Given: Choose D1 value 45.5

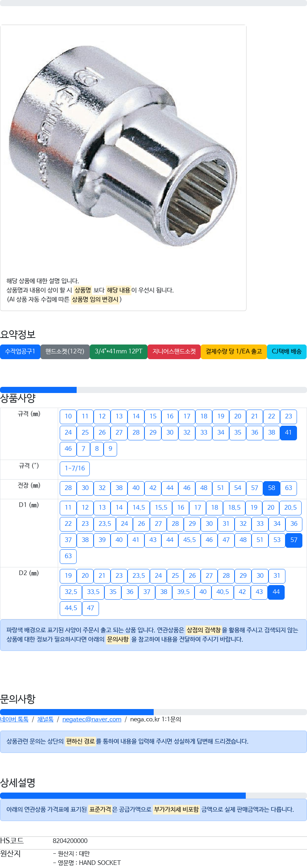Looking at the screenshot, I should [190, 540].
